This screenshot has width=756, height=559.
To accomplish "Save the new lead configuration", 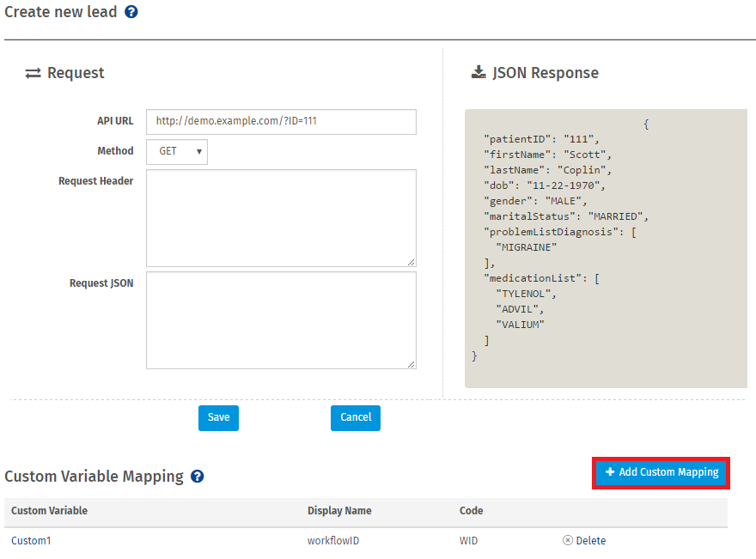I will (x=218, y=418).
